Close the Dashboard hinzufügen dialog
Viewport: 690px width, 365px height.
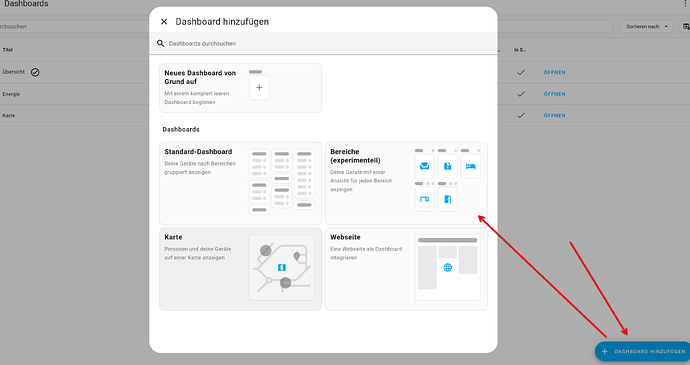pyautogui.click(x=164, y=22)
